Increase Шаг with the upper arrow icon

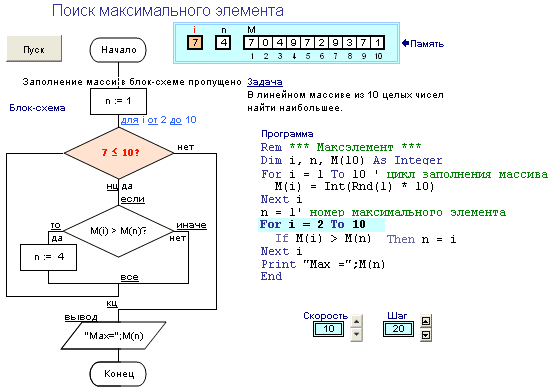pyautogui.click(x=426, y=321)
